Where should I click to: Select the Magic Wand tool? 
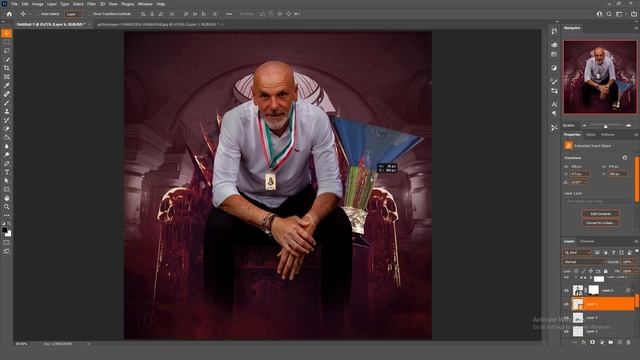(x=7, y=60)
